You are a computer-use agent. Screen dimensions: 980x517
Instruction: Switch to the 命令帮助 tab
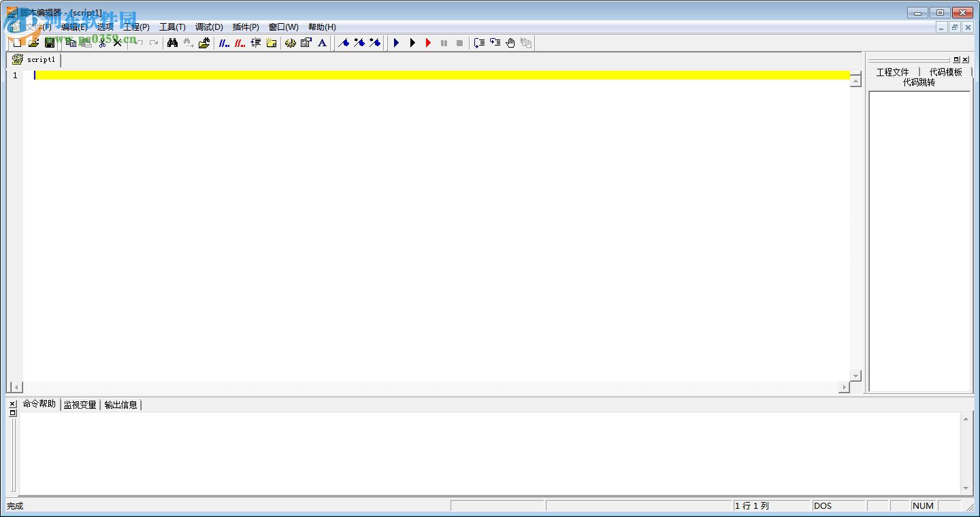point(39,404)
